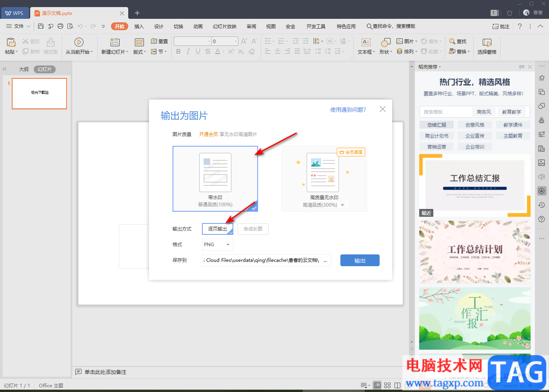Click the print preview icon

pos(70,26)
